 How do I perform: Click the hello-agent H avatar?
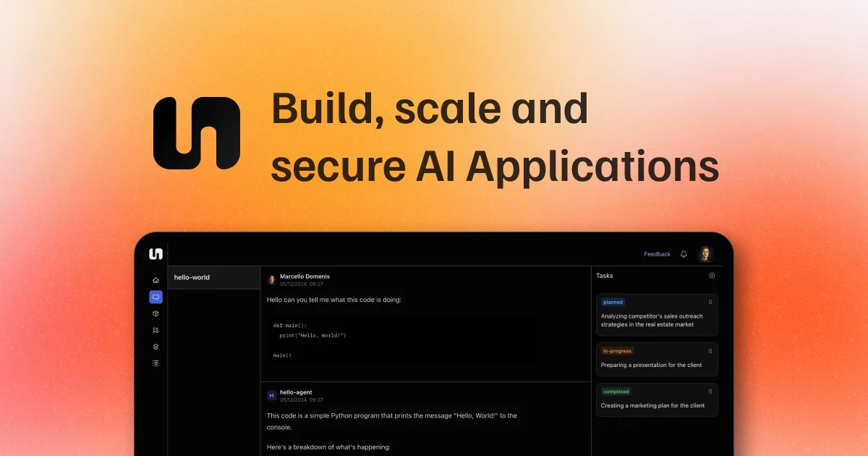coord(272,395)
